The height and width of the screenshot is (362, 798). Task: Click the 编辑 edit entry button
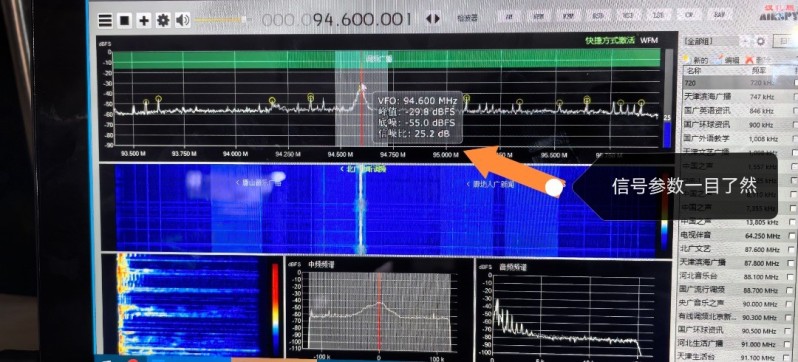tap(727, 60)
